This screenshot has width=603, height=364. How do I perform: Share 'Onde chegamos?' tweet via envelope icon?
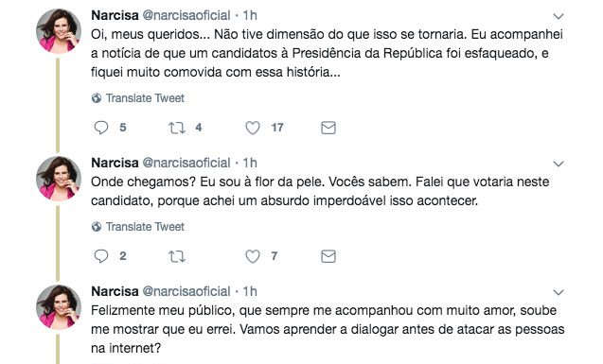coord(328,256)
